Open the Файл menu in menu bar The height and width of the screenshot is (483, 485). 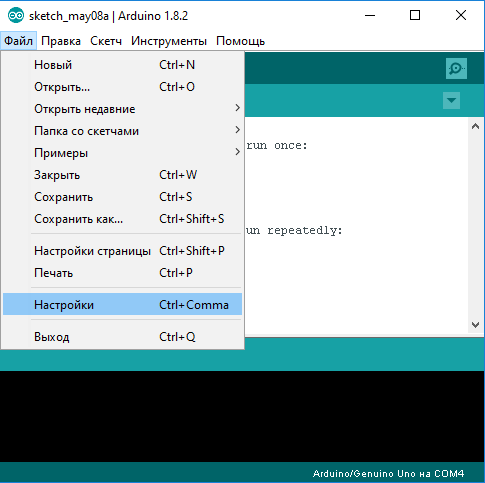tap(18, 41)
